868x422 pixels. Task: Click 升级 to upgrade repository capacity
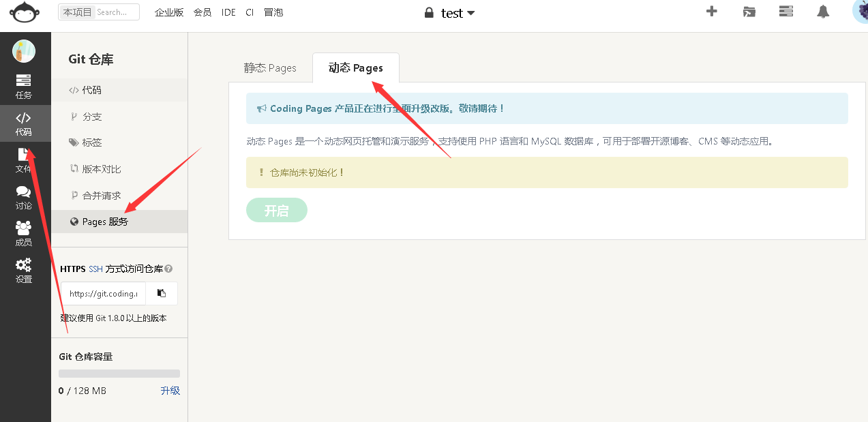(x=170, y=391)
